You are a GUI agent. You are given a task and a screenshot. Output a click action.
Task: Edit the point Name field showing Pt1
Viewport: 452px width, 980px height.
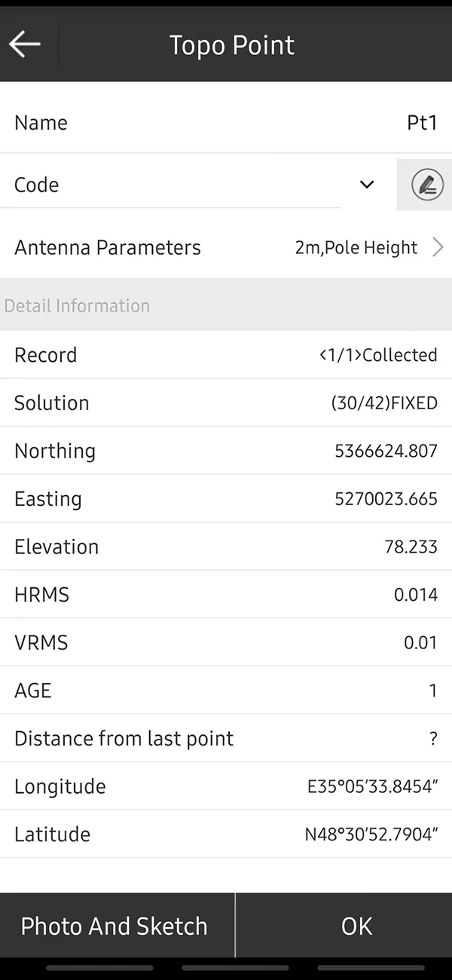tap(226, 122)
